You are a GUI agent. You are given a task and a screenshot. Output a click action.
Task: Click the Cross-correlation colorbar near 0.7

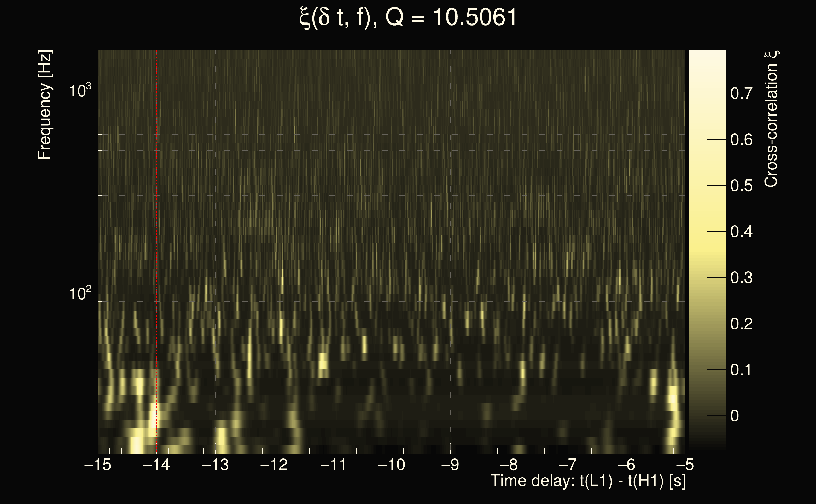(707, 93)
